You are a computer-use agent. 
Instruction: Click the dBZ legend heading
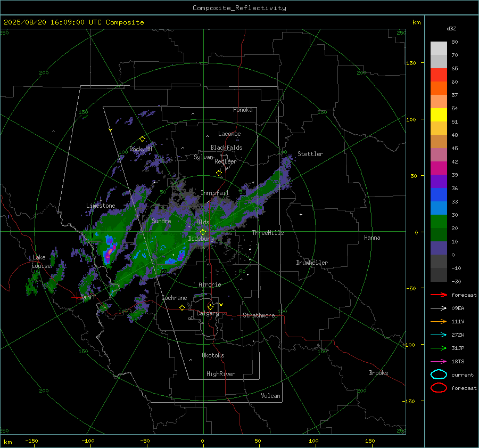(451, 29)
